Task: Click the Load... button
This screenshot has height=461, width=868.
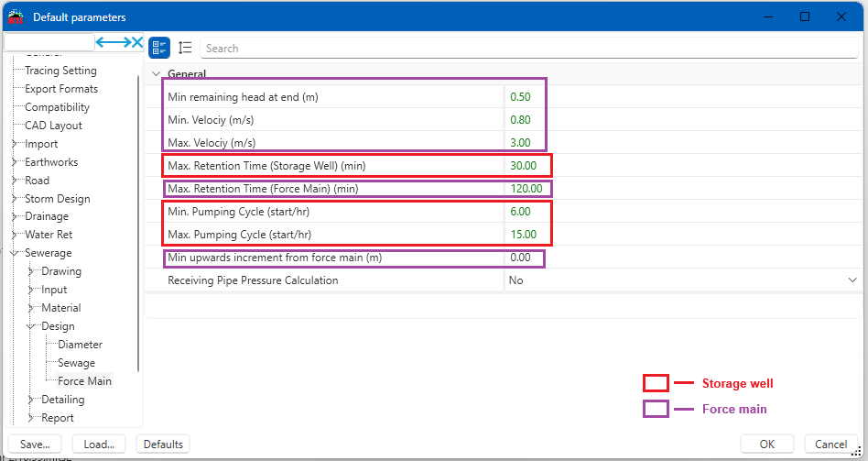Action: coord(99,445)
